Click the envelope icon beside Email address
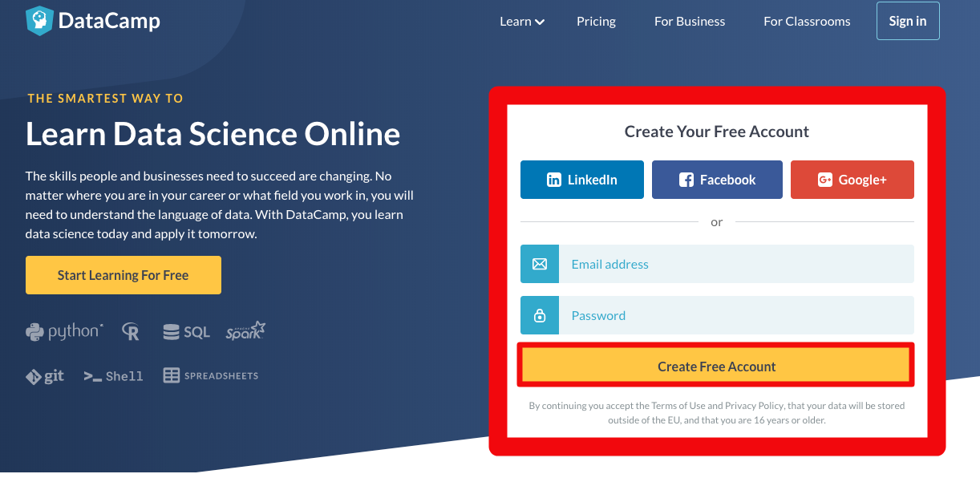 [x=540, y=264]
